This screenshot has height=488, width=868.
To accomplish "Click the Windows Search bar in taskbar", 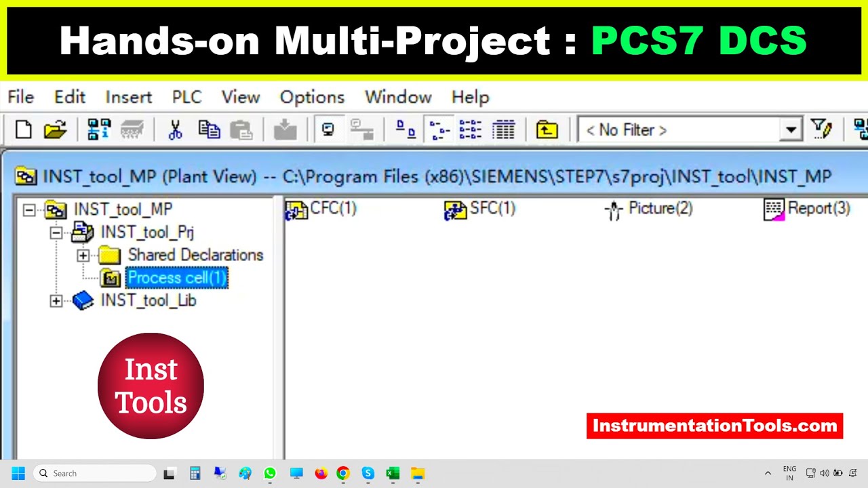I will [x=95, y=473].
